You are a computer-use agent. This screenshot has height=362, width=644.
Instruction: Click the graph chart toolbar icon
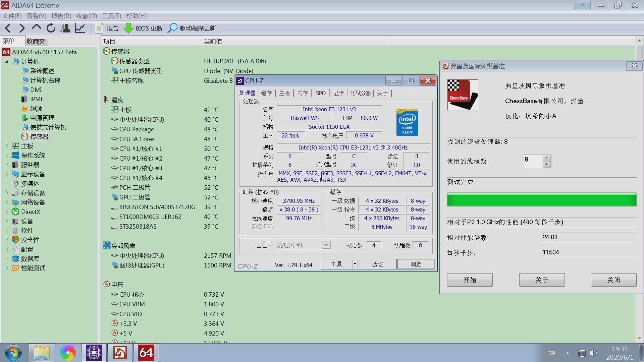point(80,28)
